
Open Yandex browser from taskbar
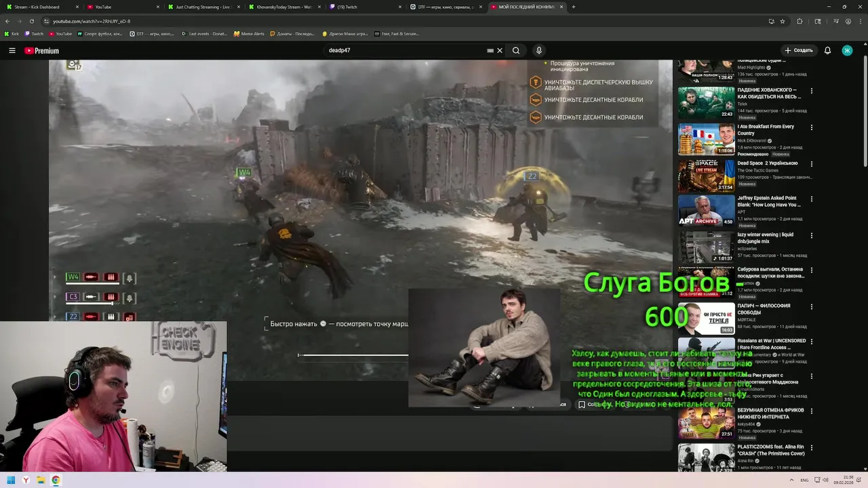pos(26,480)
